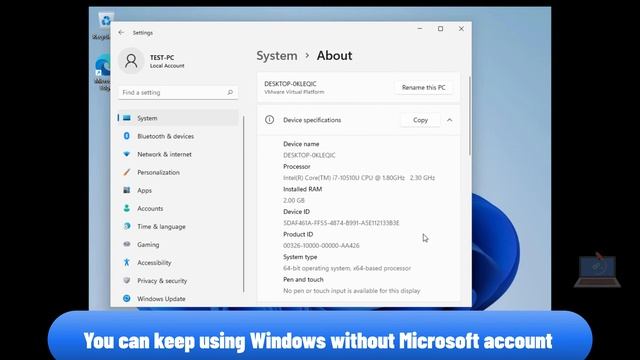Click the Bluetooth & devices icon
This screenshot has width=640, height=360.
click(127, 136)
